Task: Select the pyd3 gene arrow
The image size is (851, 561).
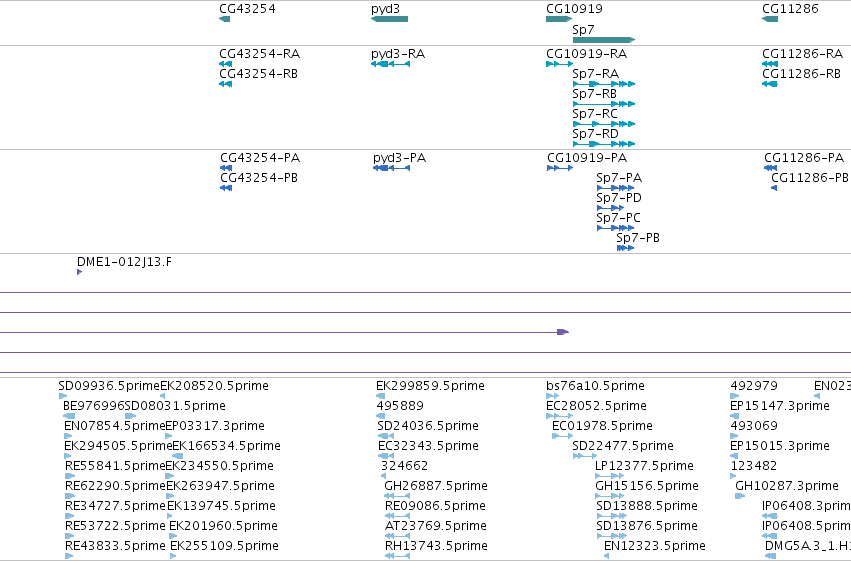Action: [x=389, y=19]
